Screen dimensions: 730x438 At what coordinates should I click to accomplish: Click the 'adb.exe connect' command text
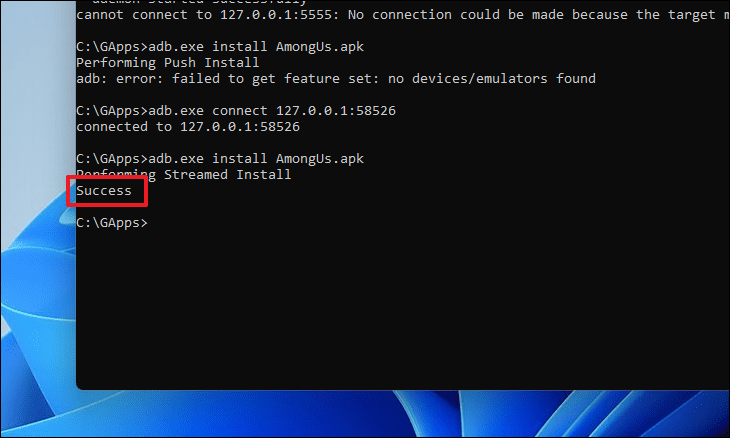click(208, 111)
